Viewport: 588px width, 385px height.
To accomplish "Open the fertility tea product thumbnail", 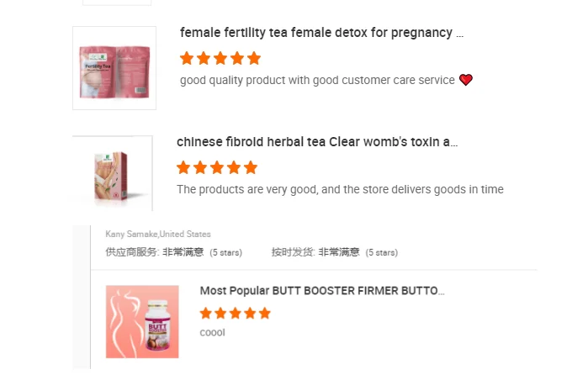I will [x=114, y=68].
